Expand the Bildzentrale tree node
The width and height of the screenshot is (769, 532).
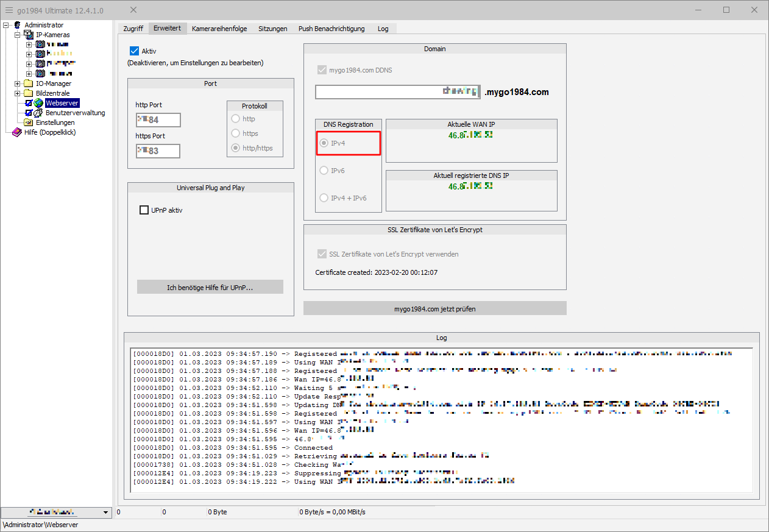tap(18, 93)
